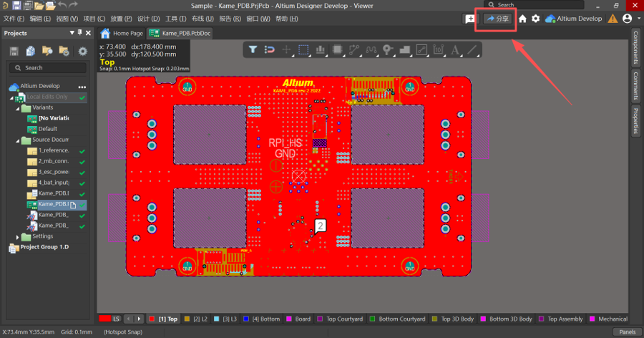Switch to the Kame_PDB.PcbDoc tab

tap(180, 34)
